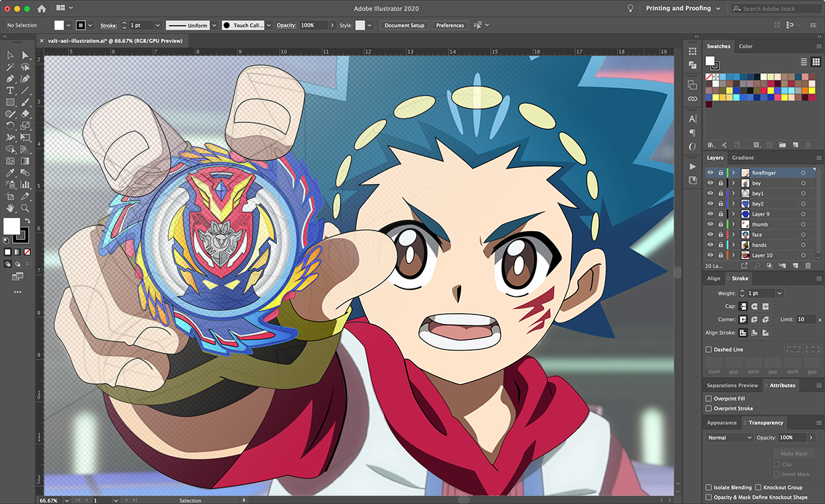Open the control bar Opacity slider arrow
This screenshot has height=504, width=825.
point(331,25)
